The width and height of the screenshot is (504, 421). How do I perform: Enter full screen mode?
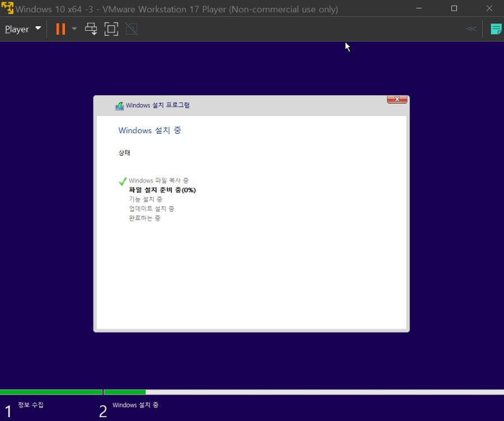point(111,29)
